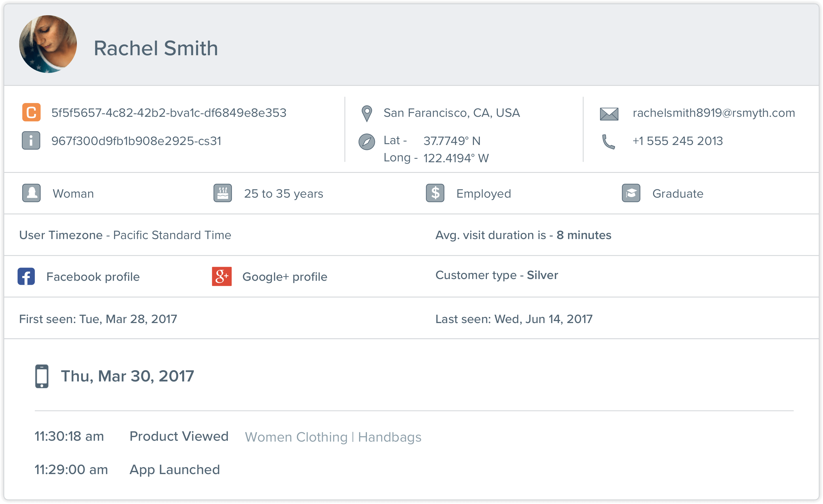
Task: Click the gender icon next to Woman
Action: 31,193
